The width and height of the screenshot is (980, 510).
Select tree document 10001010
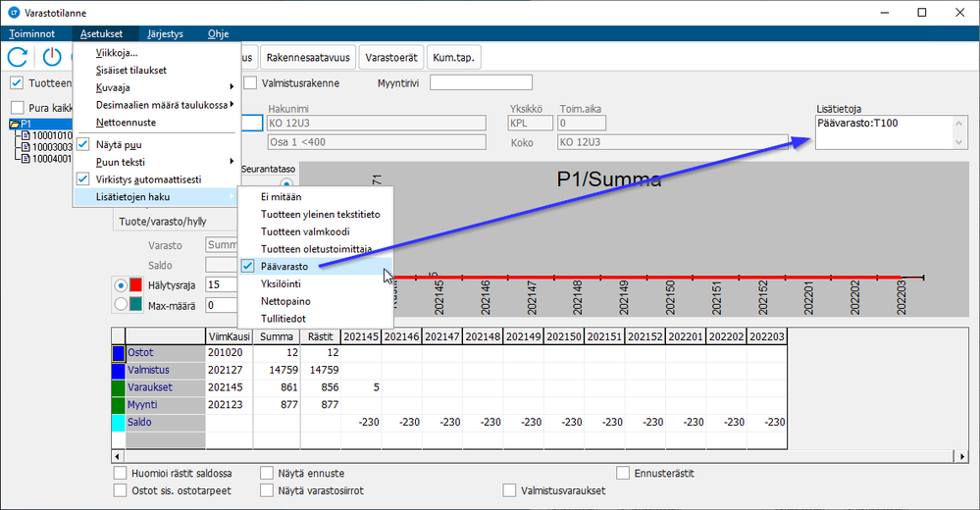tap(52, 135)
